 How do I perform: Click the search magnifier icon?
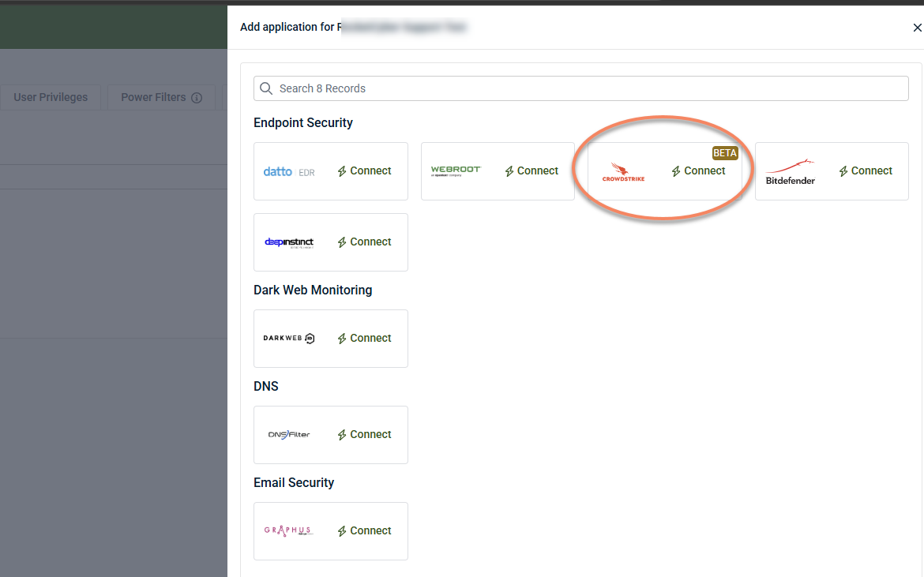266,88
